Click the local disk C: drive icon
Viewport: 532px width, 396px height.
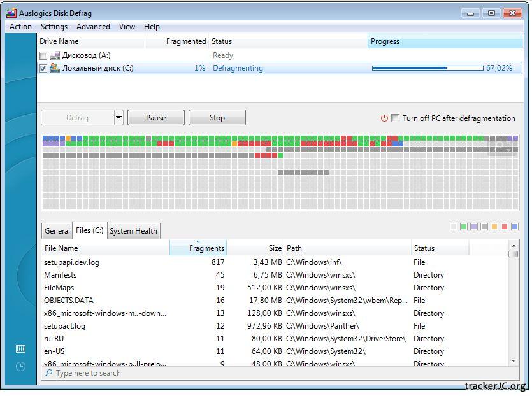[55, 68]
